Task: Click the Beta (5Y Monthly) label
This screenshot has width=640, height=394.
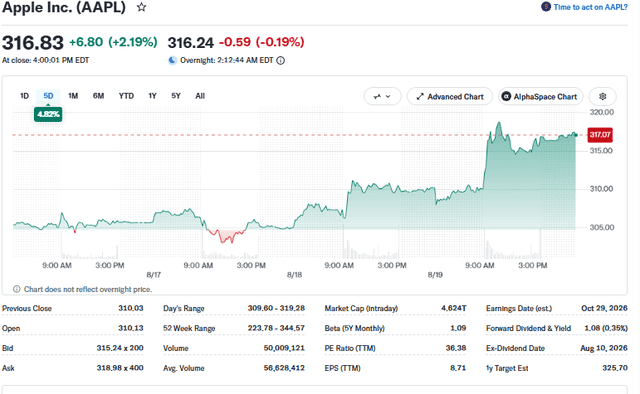Action: (x=355, y=328)
